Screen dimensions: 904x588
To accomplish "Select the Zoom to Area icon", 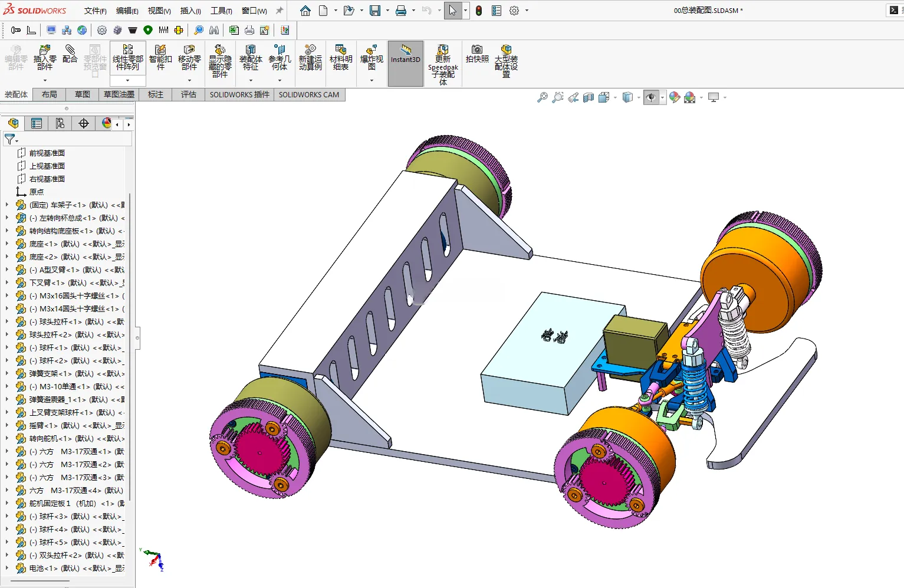I will point(558,97).
